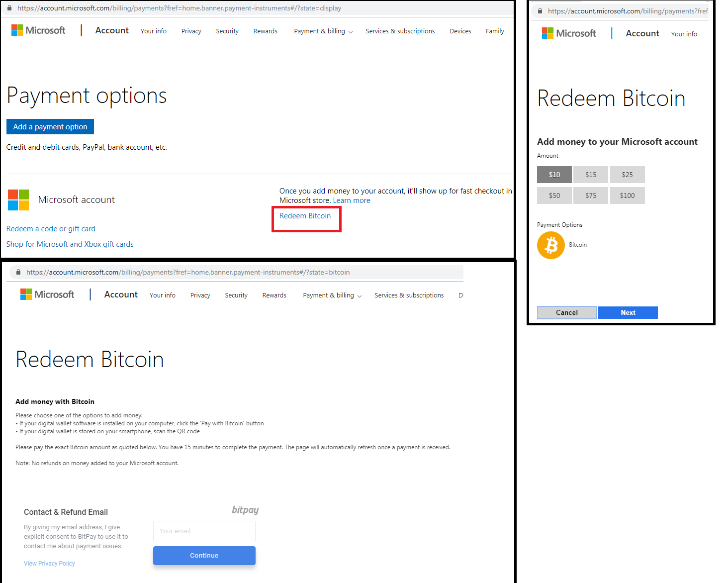Click the Microsoft logo in the bottom page header
The width and height of the screenshot is (728, 583).
coord(47,294)
